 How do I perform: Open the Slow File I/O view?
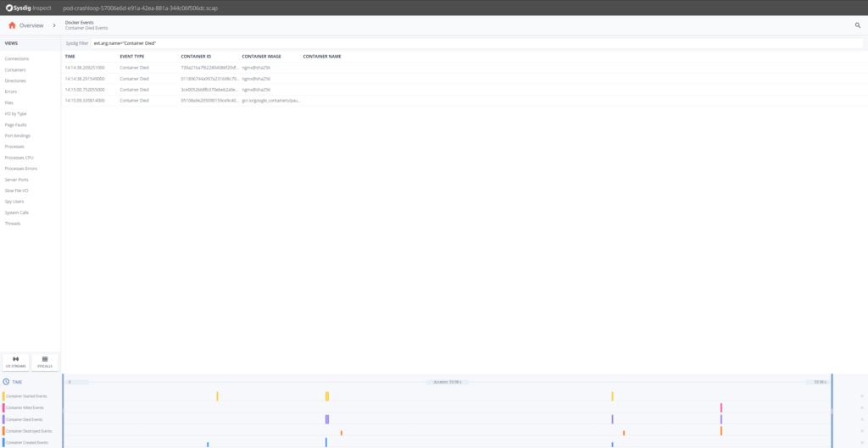coord(16,191)
